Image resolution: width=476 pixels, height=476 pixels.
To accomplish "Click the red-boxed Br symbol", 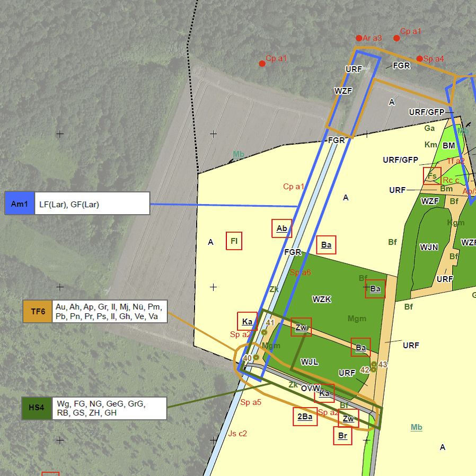I will [343, 436].
